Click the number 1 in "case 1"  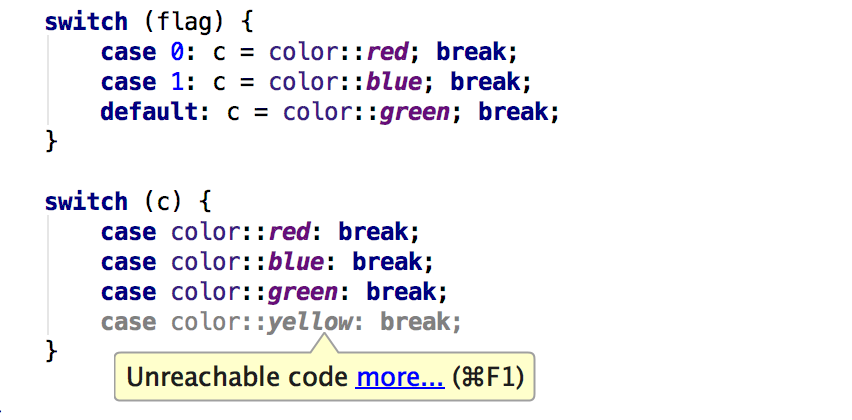click(178, 82)
